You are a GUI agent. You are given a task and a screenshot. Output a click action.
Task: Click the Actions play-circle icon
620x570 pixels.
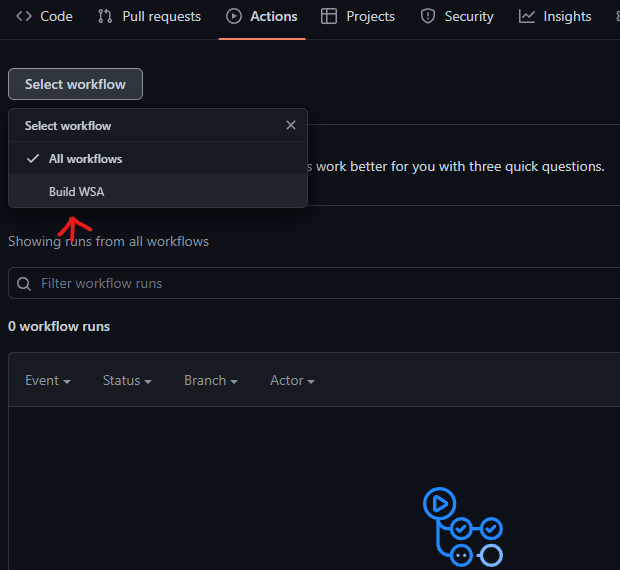pos(234,16)
